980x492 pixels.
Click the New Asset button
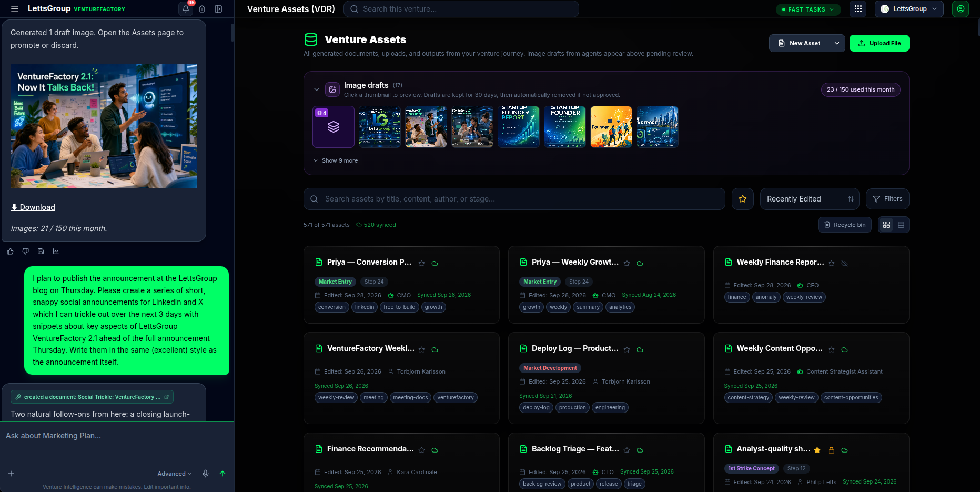point(799,43)
